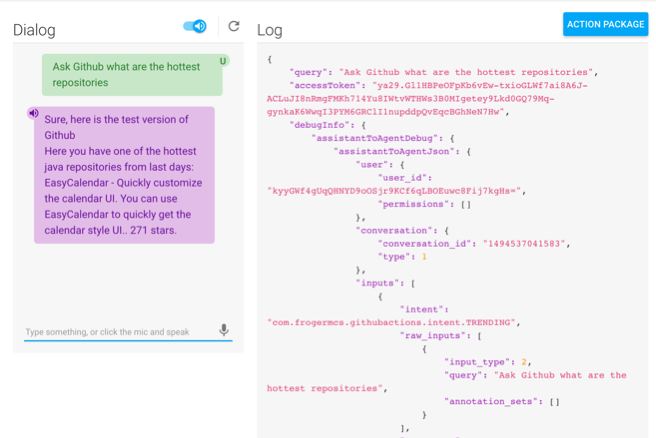Toggle the audio output switch

pos(195,26)
